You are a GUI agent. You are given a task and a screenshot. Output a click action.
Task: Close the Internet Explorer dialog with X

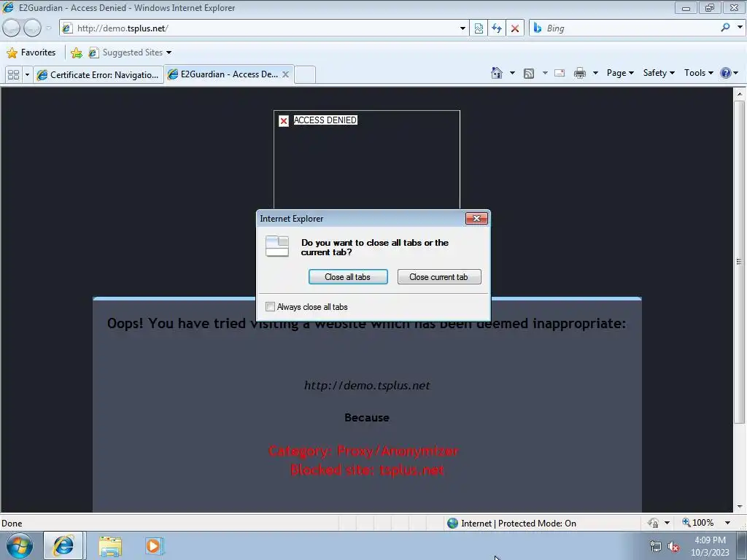(476, 218)
